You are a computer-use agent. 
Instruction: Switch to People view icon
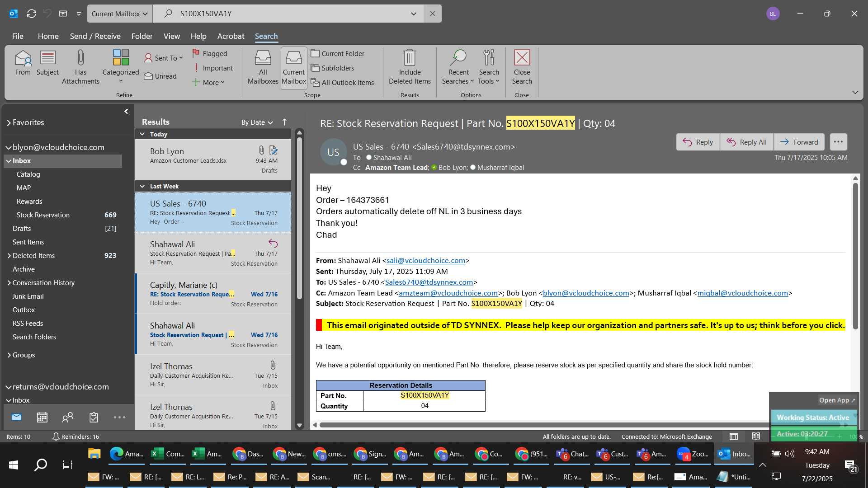tap(68, 417)
